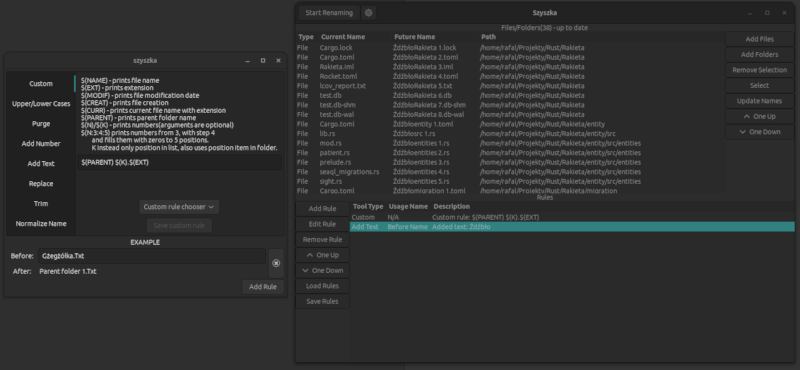
Task: Select the Add Text rule row
Action: pos(571,227)
